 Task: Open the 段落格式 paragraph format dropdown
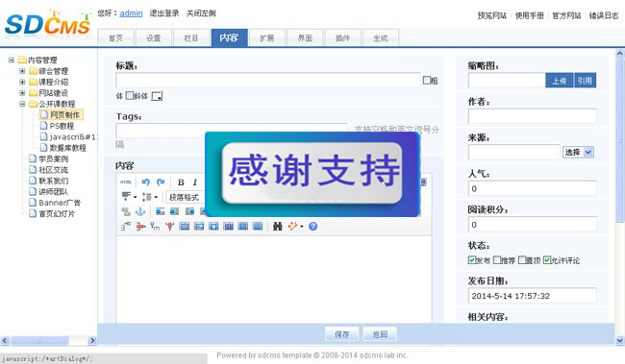[186, 197]
